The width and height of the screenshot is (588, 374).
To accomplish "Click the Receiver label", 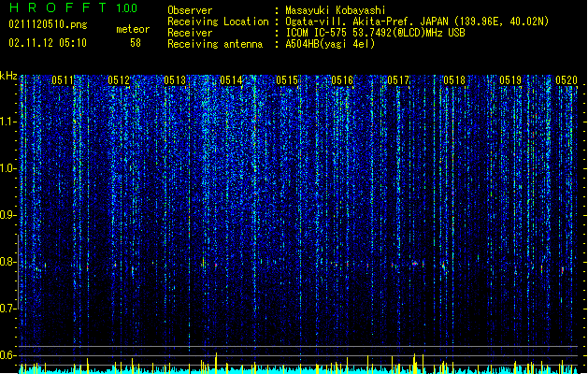I will pos(190,33).
